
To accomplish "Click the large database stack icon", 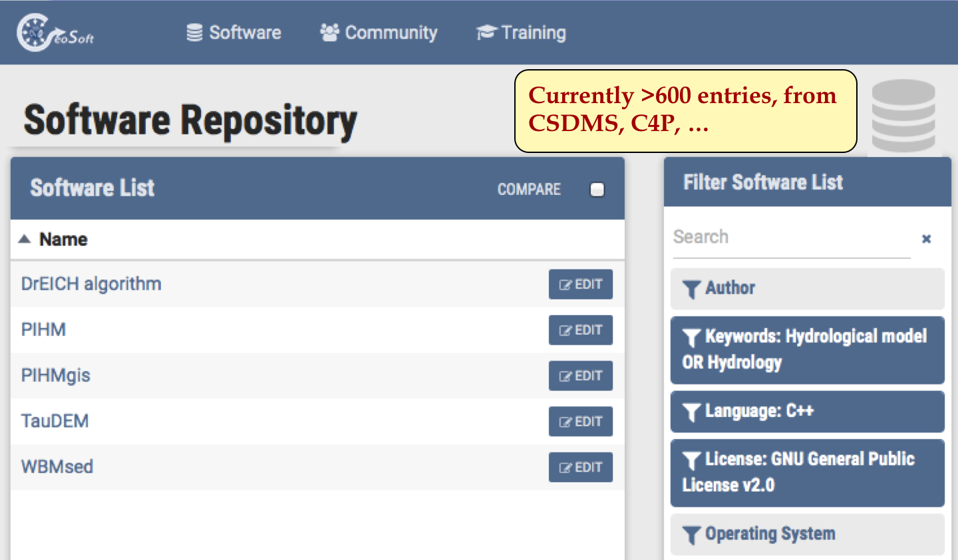I will click(x=903, y=116).
